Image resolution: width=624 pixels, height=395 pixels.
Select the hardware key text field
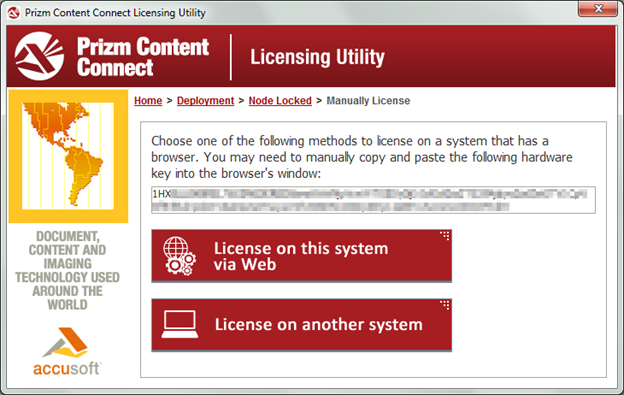[x=373, y=200]
